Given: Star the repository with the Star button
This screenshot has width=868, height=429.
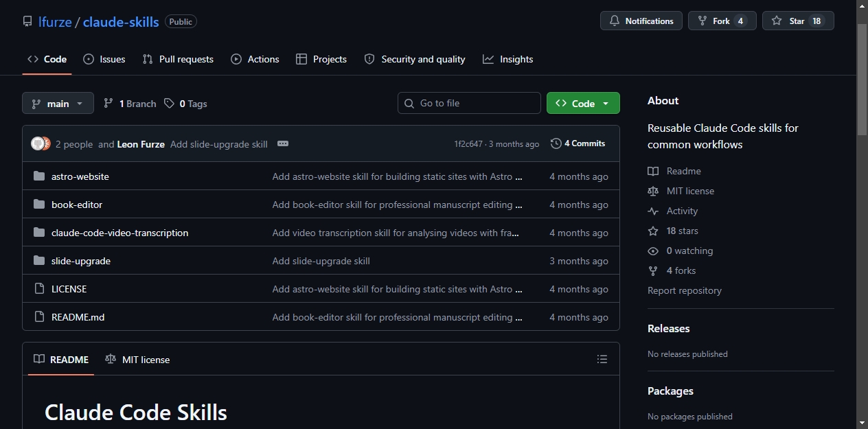Looking at the screenshot, I should (798, 21).
